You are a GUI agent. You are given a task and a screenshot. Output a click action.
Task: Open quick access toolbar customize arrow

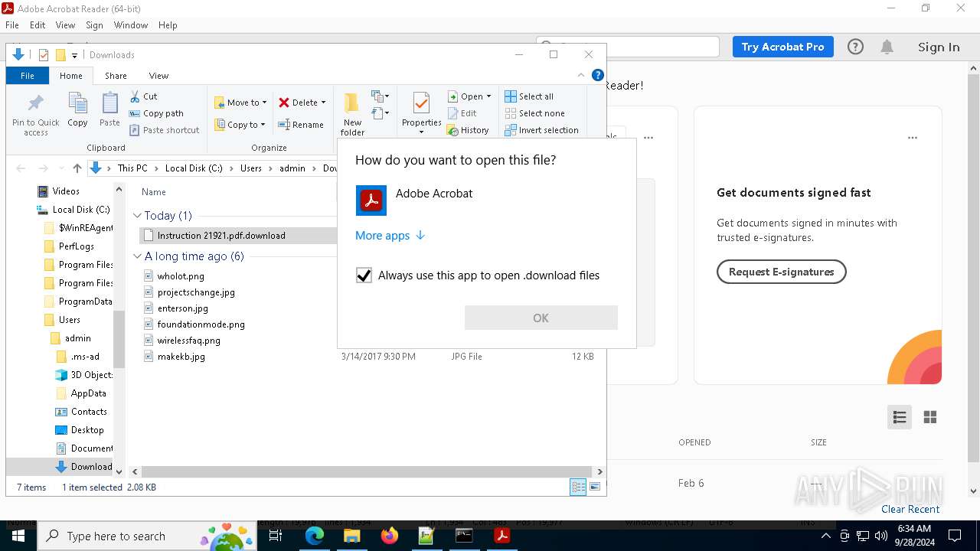click(x=74, y=55)
